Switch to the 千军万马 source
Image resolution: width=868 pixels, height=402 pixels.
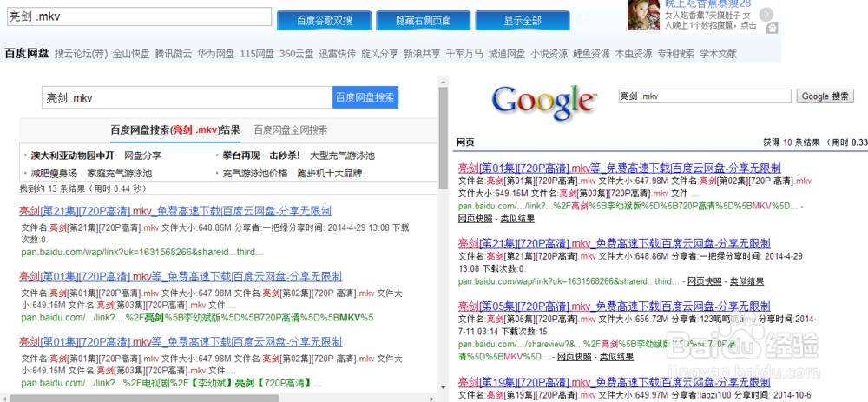(464, 54)
